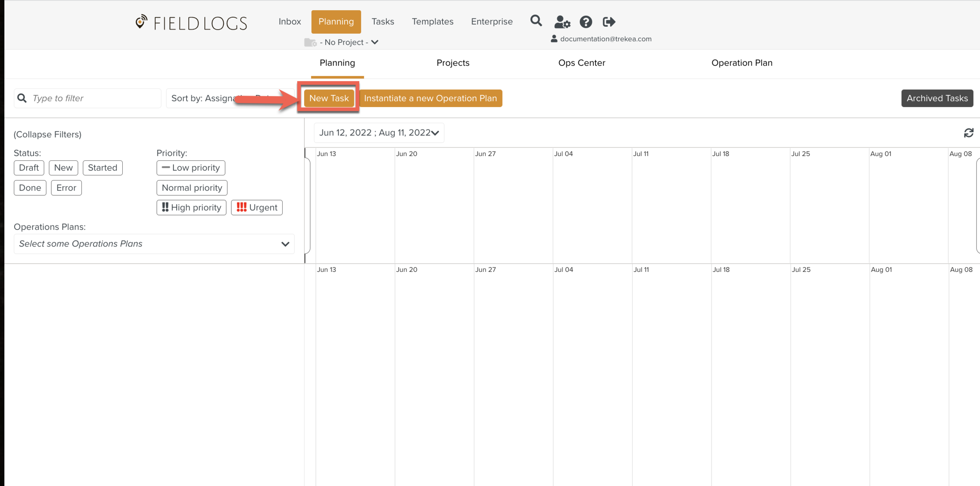Image resolution: width=980 pixels, height=486 pixels.
Task: Open the user settings icon
Action: click(x=562, y=22)
